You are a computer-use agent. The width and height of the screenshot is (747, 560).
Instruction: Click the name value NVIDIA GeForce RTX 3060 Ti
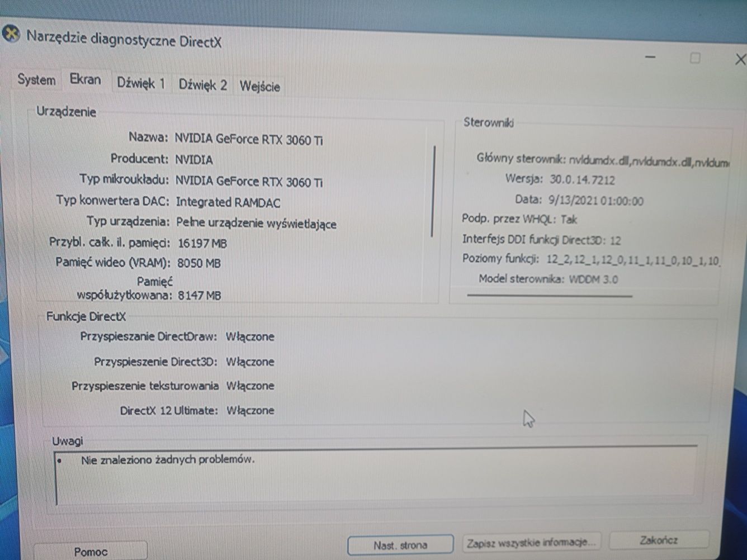pyautogui.click(x=249, y=140)
